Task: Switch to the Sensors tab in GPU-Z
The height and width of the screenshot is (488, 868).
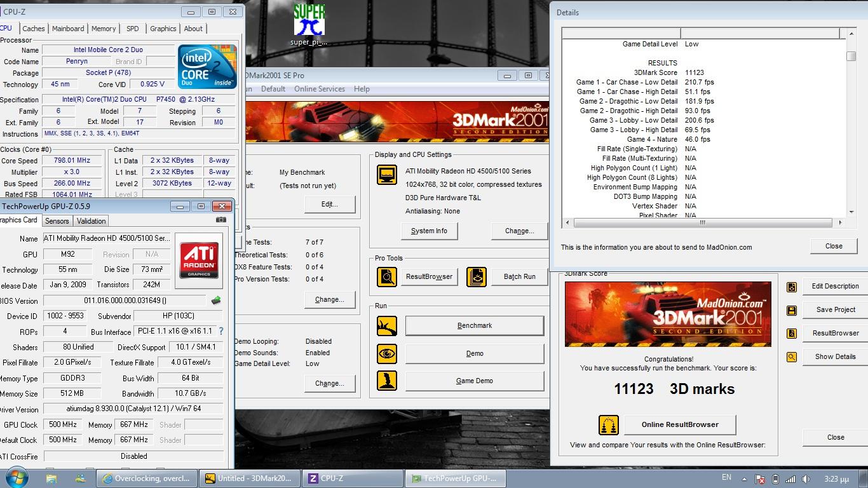Action: tap(57, 221)
